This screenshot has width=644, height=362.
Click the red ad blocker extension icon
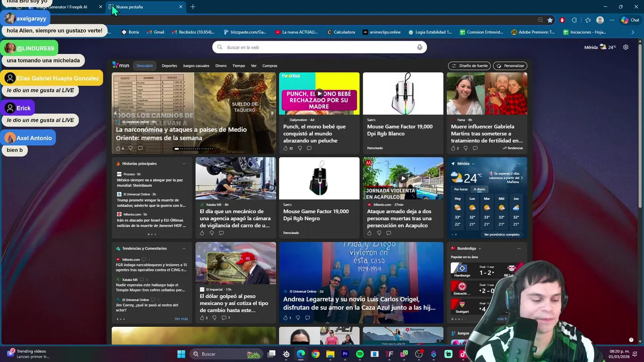(562, 20)
